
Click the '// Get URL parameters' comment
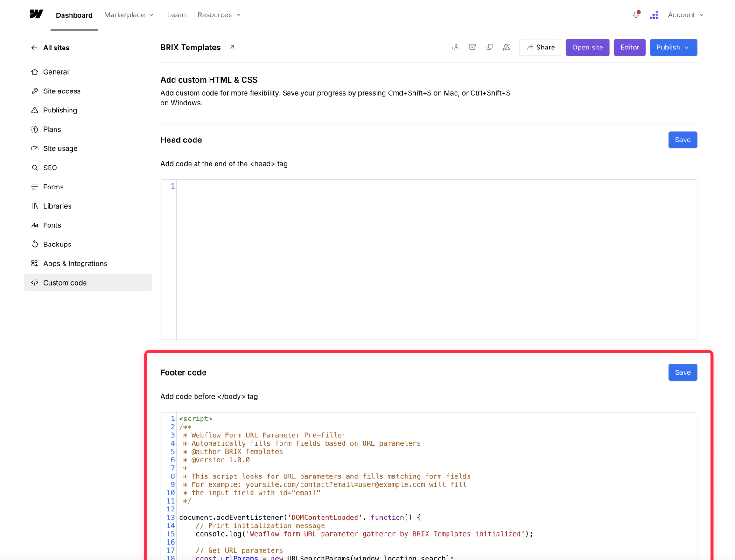pos(239,550)
